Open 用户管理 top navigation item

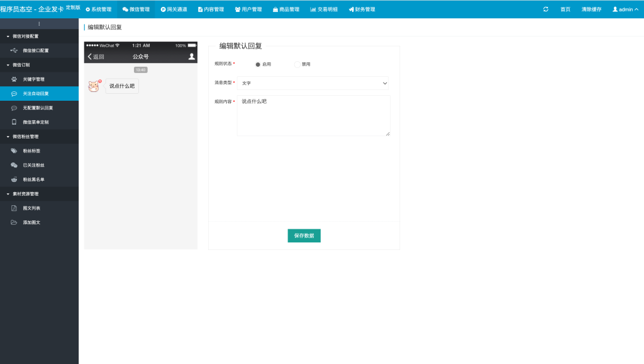248,9
